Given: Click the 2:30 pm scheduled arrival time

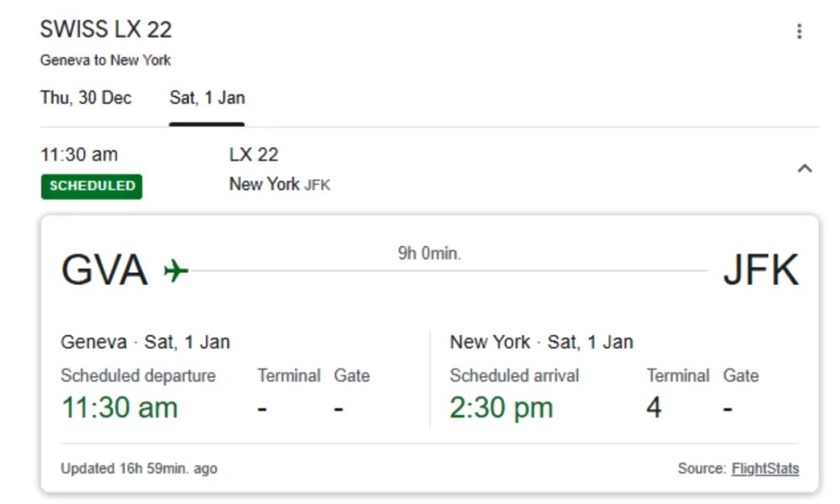Looking at the screenshot, I should coord(499,407).
